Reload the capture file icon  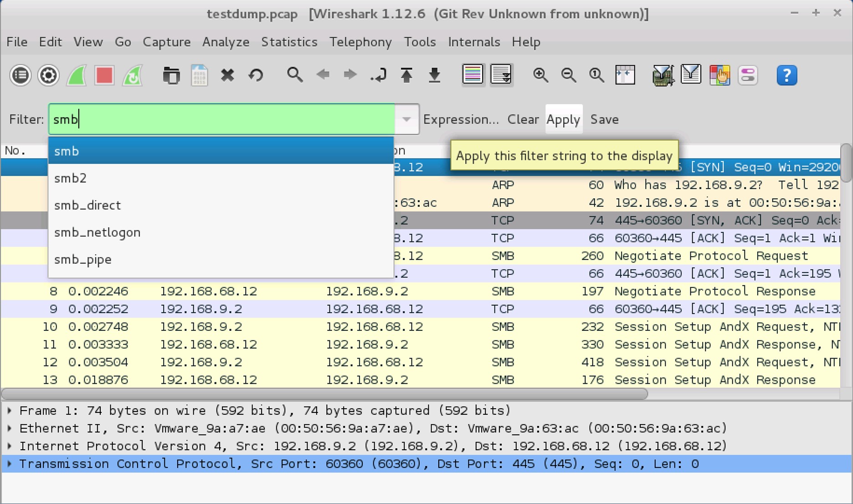256,75
